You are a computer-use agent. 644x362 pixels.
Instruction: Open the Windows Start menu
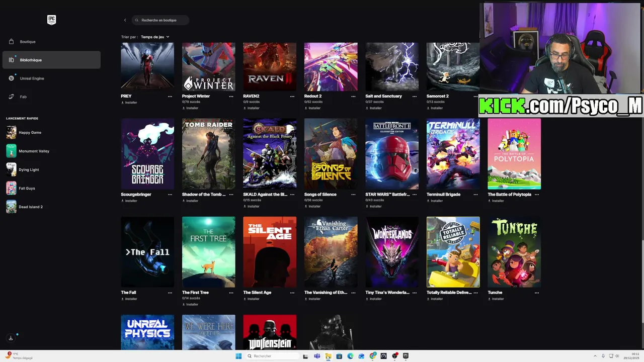238,356
